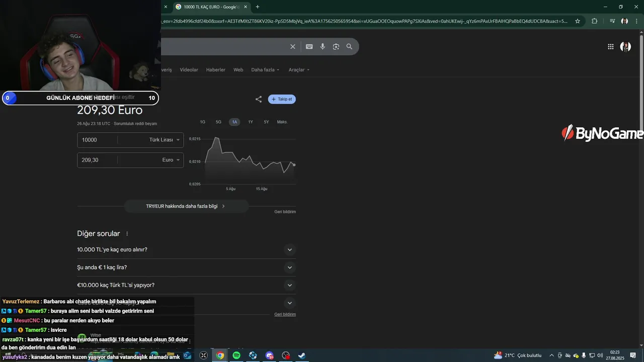Select the Maks. chart range
This screenshot has width=644, height=362.
click(282, 122)
